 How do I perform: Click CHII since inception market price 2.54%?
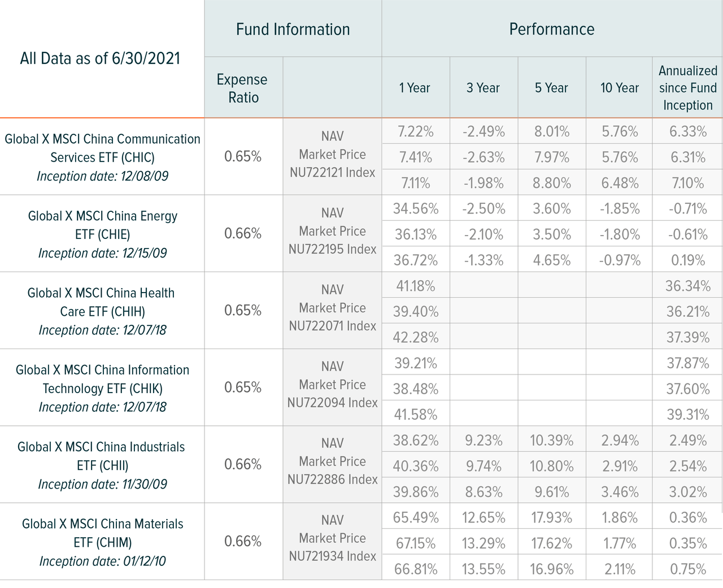[688, 466]
